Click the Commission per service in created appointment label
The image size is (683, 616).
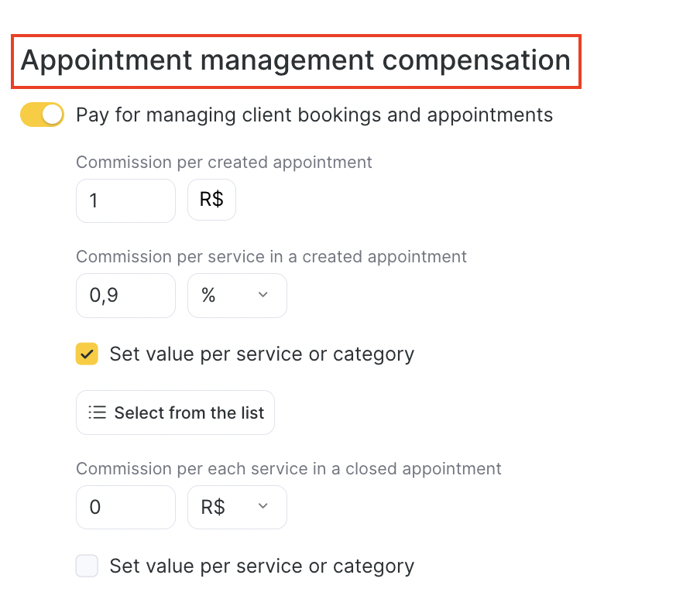tap(271, 256)
